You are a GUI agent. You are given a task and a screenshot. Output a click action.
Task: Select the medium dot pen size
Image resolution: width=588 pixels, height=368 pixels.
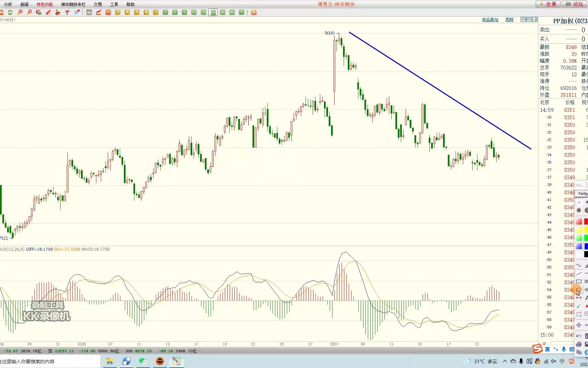[579, 210]
